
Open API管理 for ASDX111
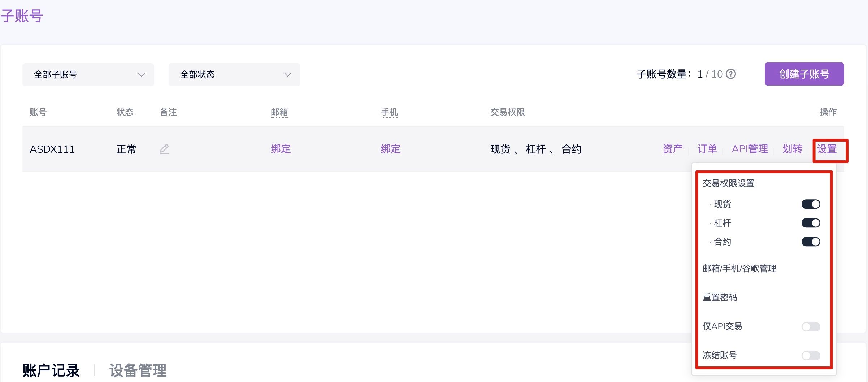[x=750, y=149]
